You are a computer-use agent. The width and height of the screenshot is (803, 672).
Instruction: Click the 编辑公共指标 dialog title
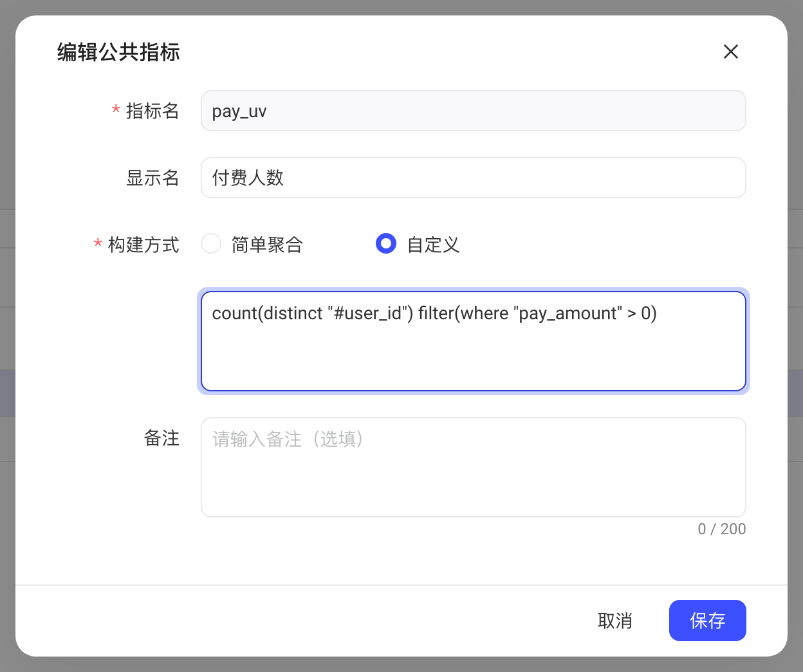click(118, 52)
